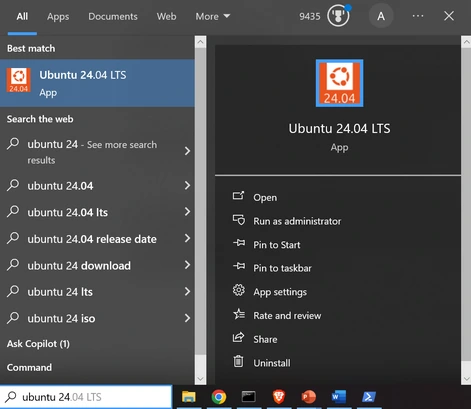
Task: Expand the 'ubuntu 24 - See more' result arrow
Action: point(187,151)
